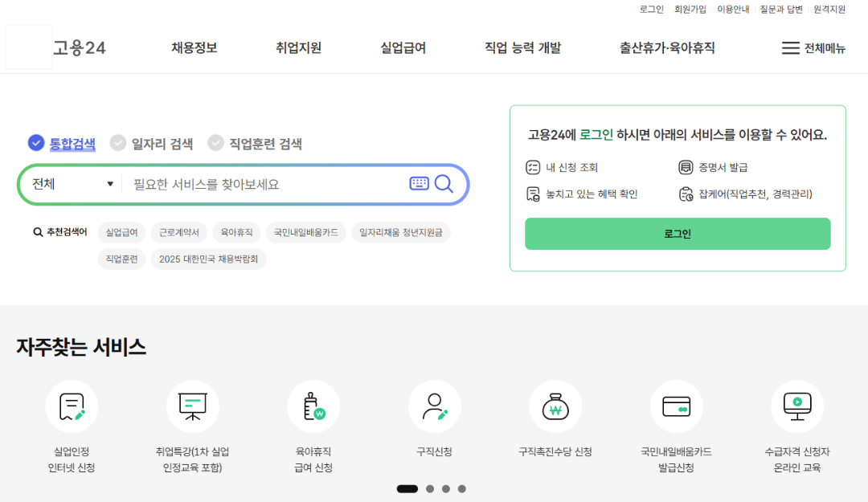This screenshot has width=868, height=502.
Task: Open the 직업 능력 개발 menu
Action: (x=522, y=48)
